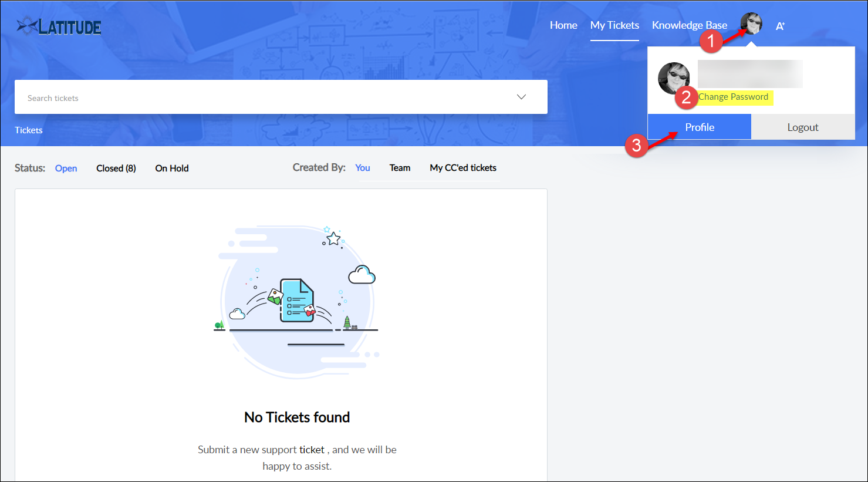Click the font size A+ icon
The height and width of the screenshot is (482, 868).
pos(780,26)
